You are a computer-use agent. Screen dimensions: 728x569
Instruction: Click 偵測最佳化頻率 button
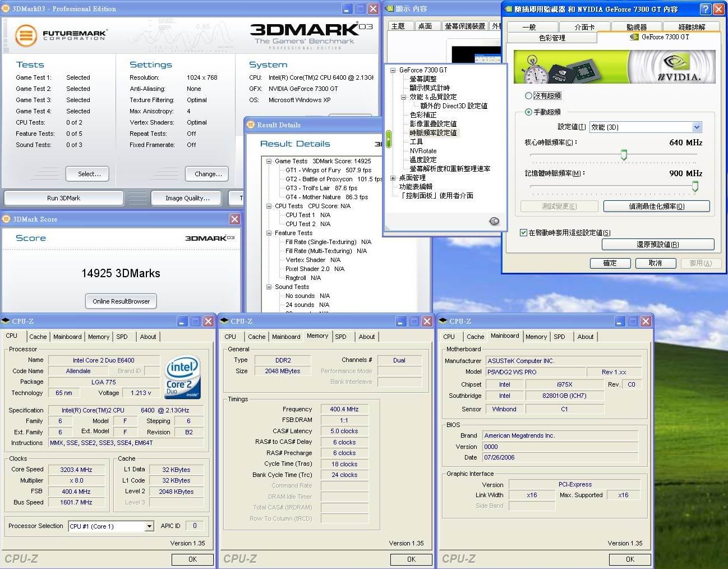point(656,207)
